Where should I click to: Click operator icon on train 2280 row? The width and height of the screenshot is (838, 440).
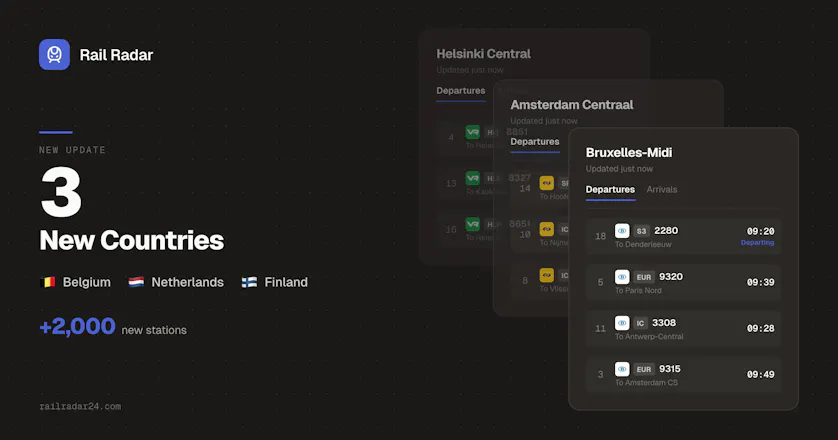pos(622,231)
